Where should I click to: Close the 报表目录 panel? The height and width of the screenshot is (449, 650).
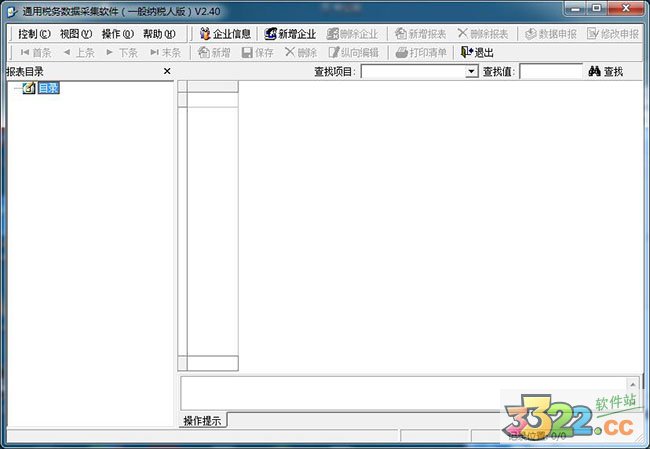tap(167, 71)
